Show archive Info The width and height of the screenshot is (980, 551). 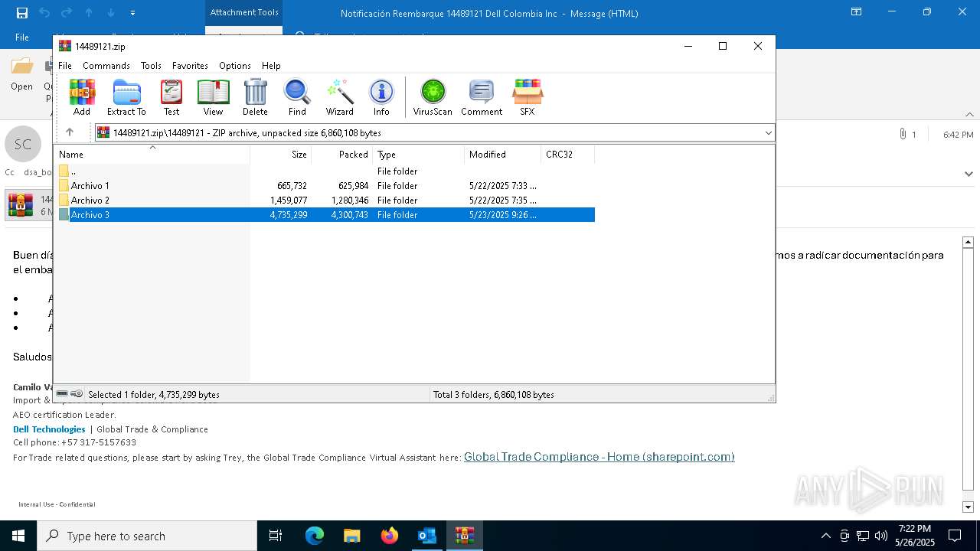(381, 97)
